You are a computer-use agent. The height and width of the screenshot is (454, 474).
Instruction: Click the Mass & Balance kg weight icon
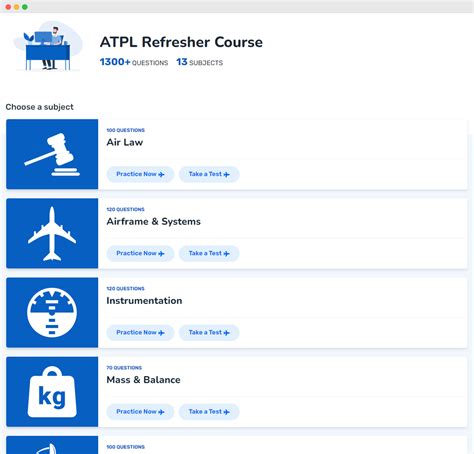click(52, 392)
